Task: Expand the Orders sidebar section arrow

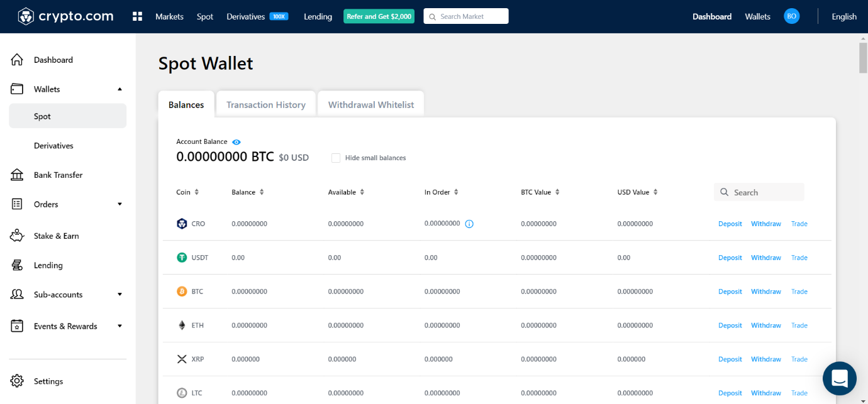Action: (x=120, y=204)
